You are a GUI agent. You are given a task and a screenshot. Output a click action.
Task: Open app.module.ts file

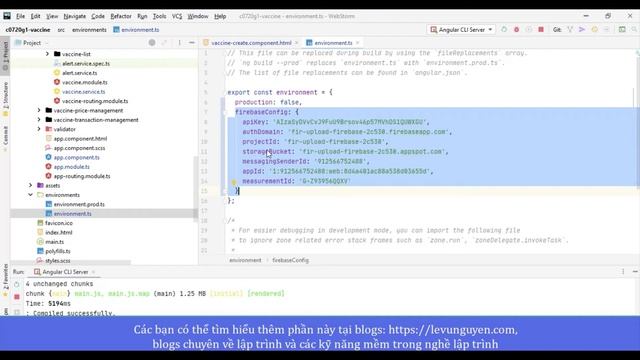tap(71, 167)
